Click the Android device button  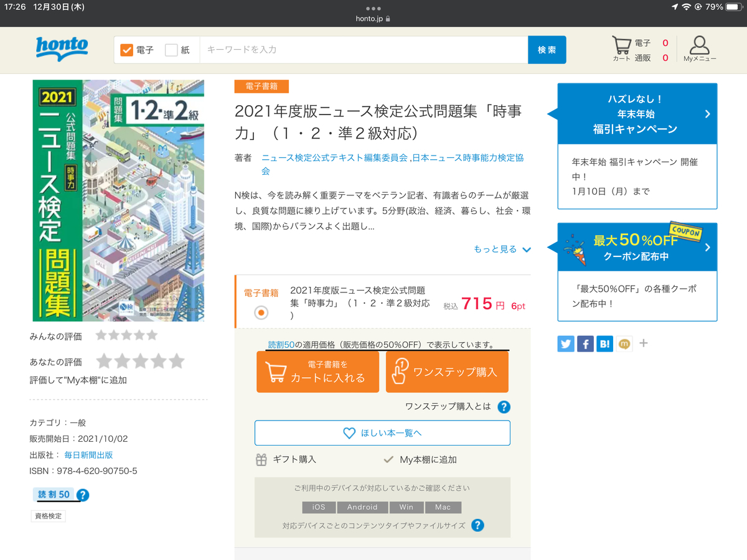pos(362,507)
